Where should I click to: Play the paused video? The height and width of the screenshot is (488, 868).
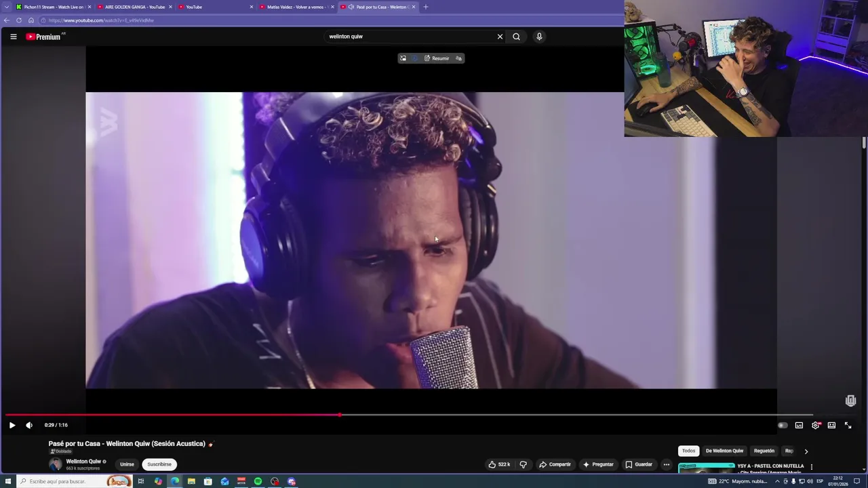tap(12, 425)
